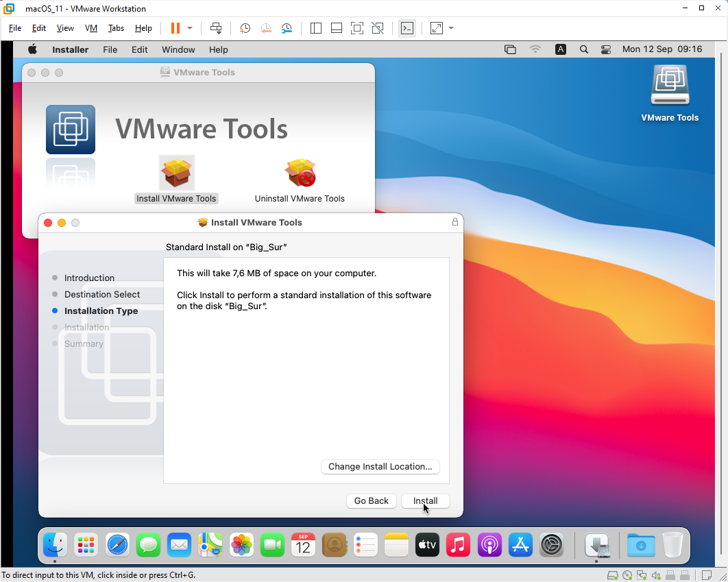Open Reminders from the Dock
The height and width of the screenshot is (582, 728).
click(x=365, y=545)
